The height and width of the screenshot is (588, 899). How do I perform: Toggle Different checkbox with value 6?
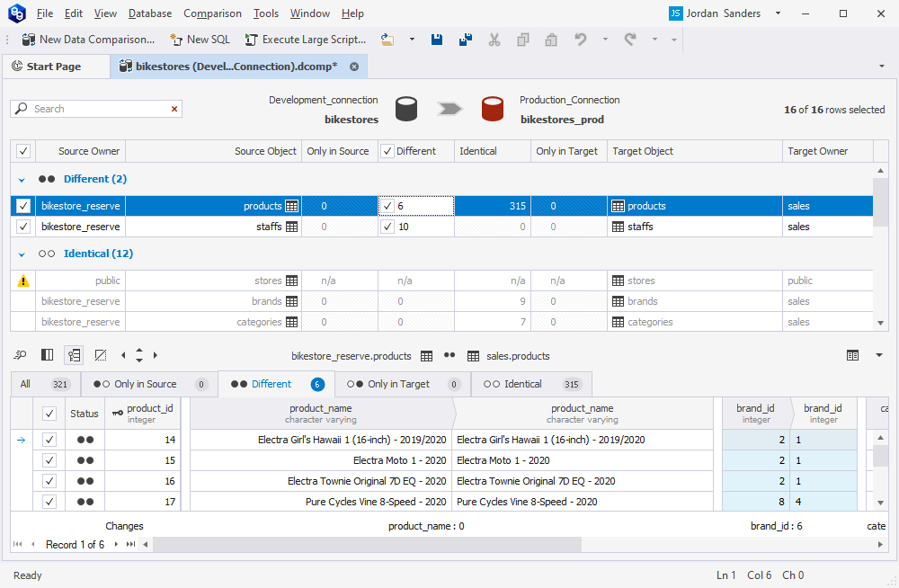(x=387, y=206)
